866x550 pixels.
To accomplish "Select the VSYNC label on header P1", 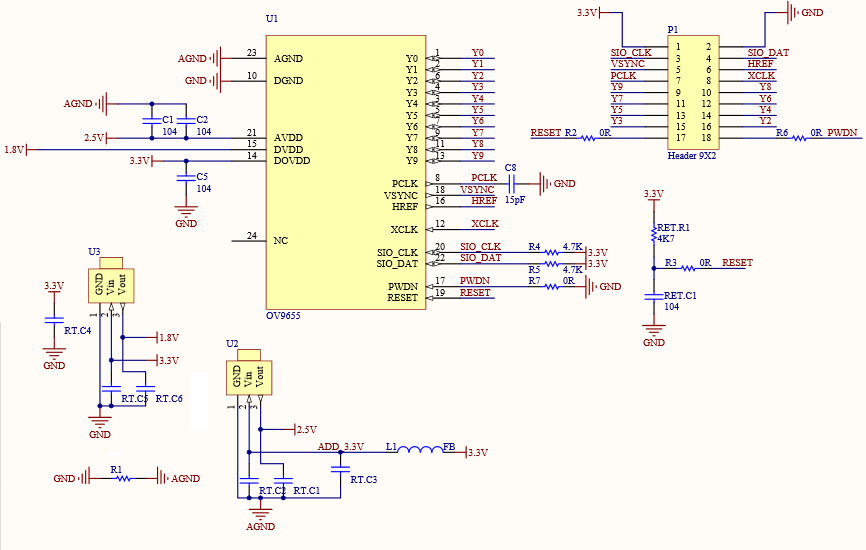I will pyautogui.click(x=628, y=64).
